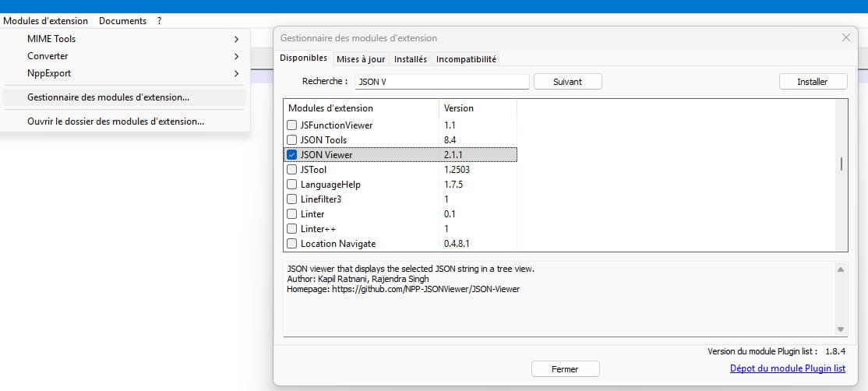Sort by the Version column header
The image size is (868, 391).
coord(478,108)
